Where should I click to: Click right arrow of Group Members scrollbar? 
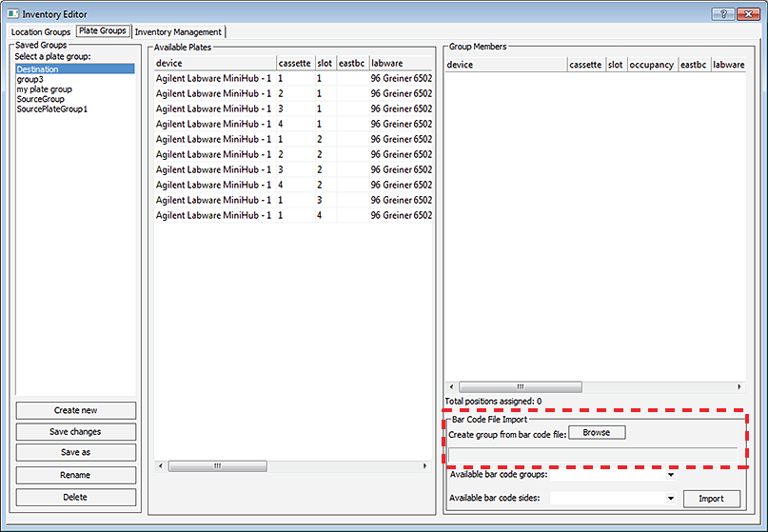pos(740,387)
